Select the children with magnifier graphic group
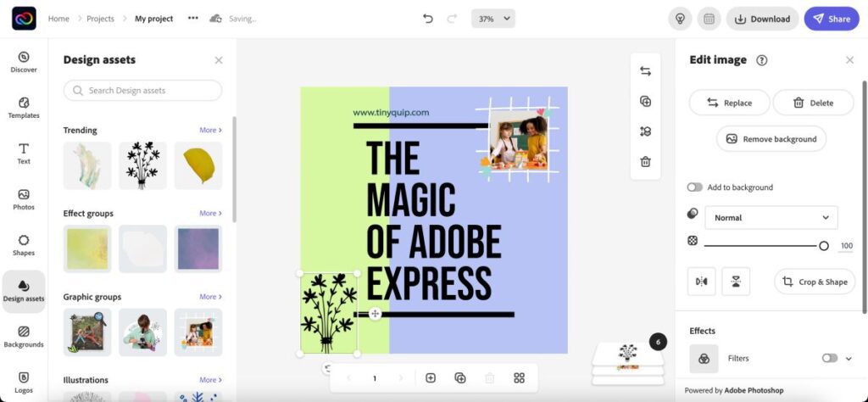Viewport: 868px width, 402px height. (x=87, y=332)
